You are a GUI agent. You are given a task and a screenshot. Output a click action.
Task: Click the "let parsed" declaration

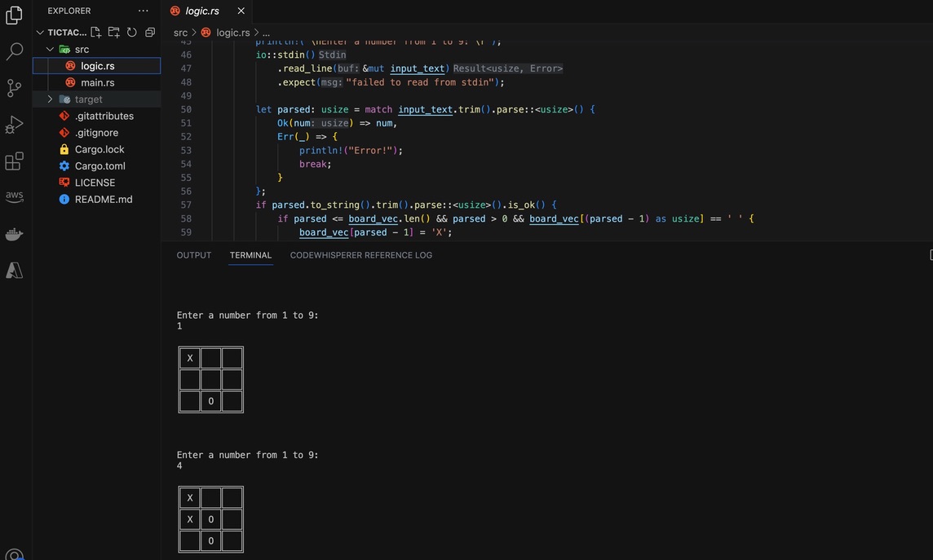283,109
